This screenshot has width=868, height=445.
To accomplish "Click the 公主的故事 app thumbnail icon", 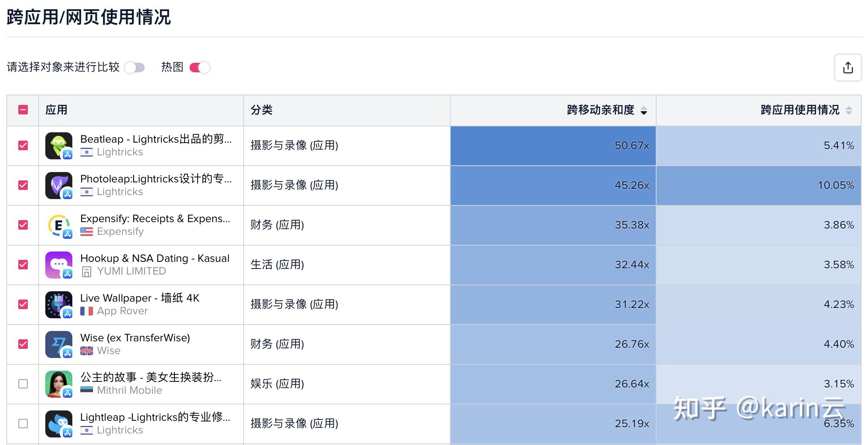I will [x=59, y=384].
